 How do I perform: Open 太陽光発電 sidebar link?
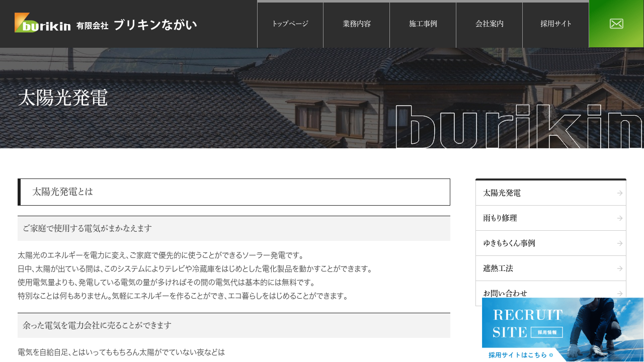tap(502, 193)
